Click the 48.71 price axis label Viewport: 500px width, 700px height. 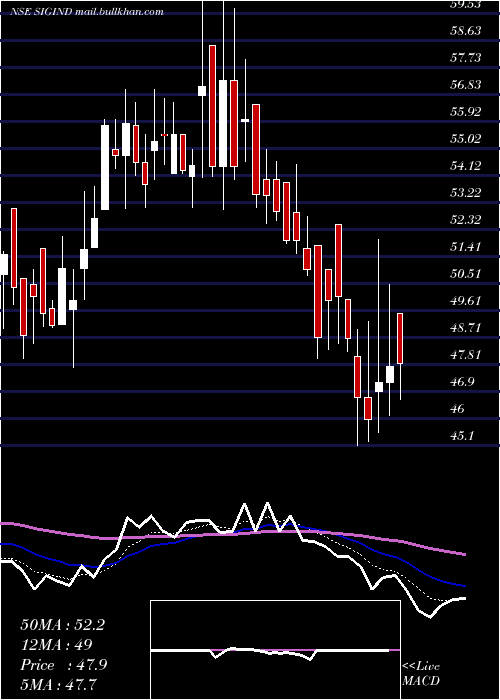[x=466, y=328]
